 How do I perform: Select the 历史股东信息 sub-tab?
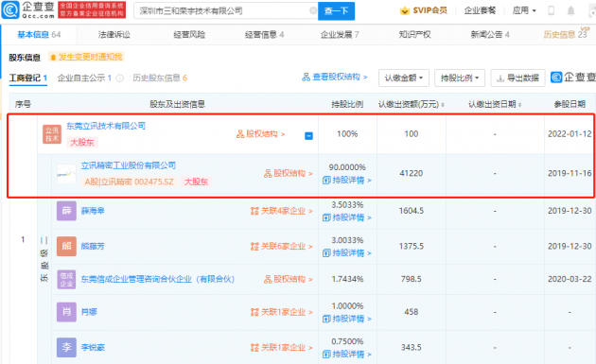[160, 78]
